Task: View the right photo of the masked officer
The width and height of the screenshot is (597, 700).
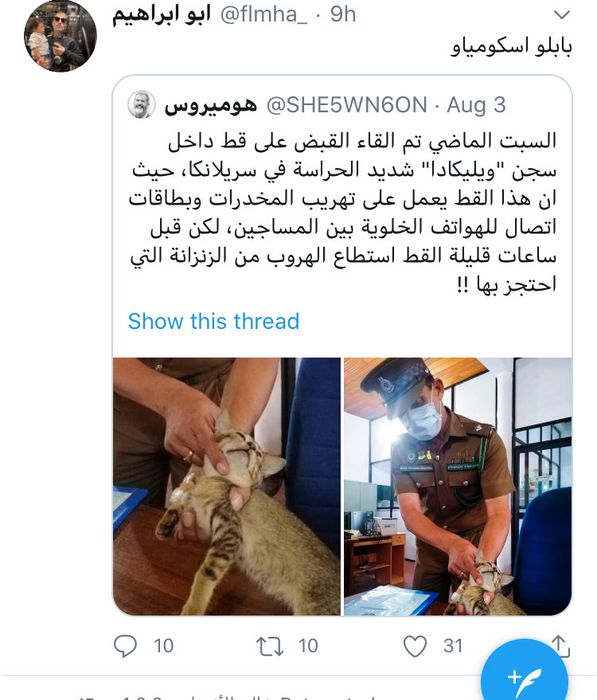Action: 458,486
